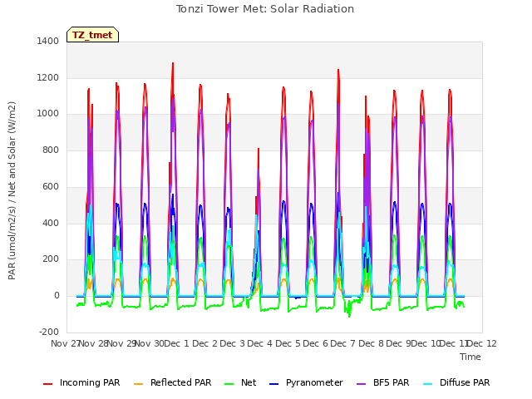Click the 800 y-axis tick label

pos(51,150)
